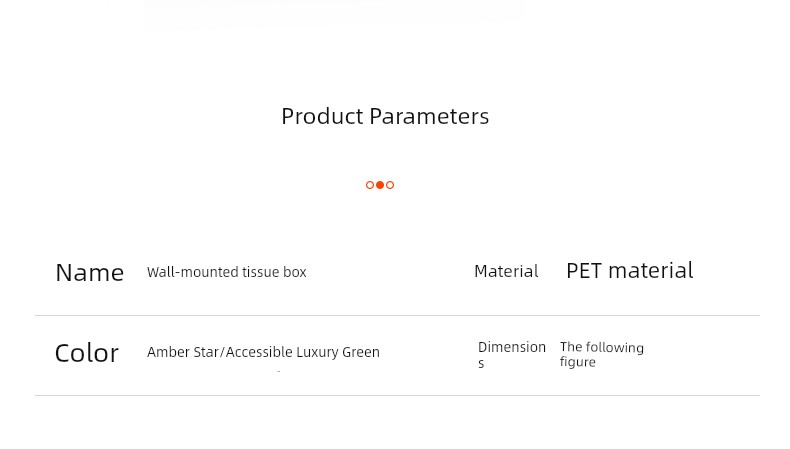The width and height of the screenshot is (790, 449).
Task: Click the first hollow orange dot
Action: point(370,185)
